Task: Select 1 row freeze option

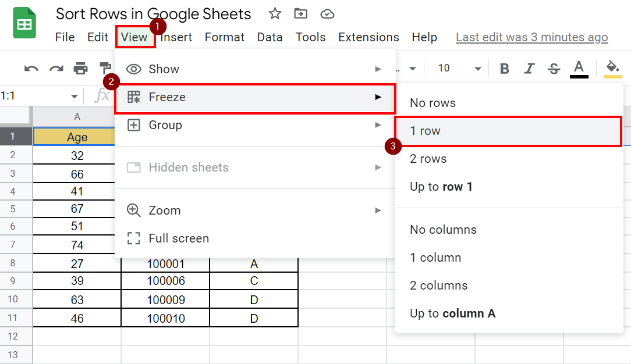Action: point(509,131)
